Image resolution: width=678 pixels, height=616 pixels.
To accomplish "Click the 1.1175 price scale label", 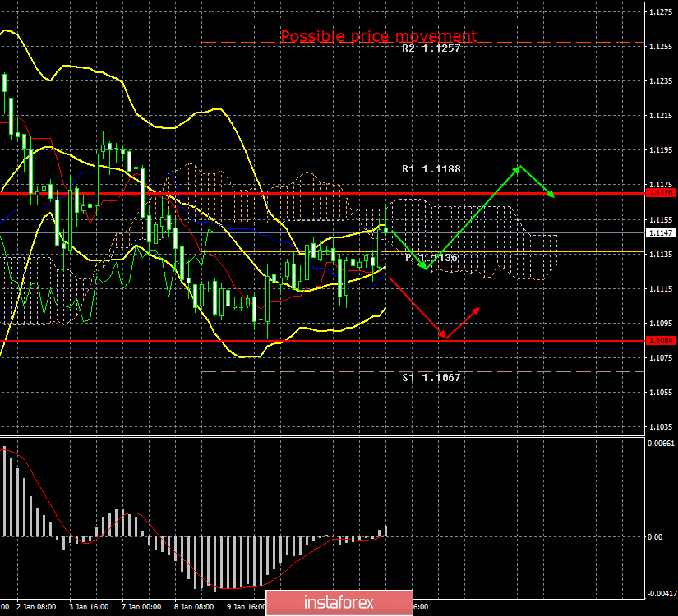I will point(661,185).
